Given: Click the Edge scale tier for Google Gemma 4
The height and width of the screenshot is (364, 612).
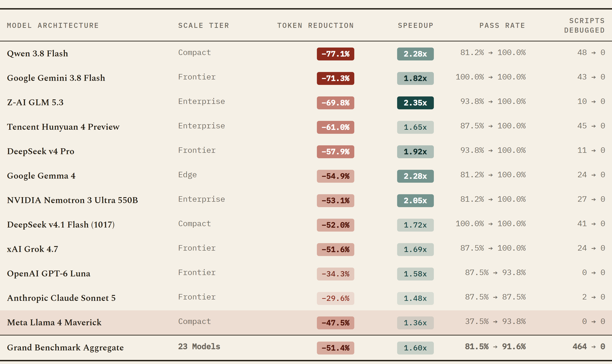Looking at the screenshot, I should click(x=187, y=175).
